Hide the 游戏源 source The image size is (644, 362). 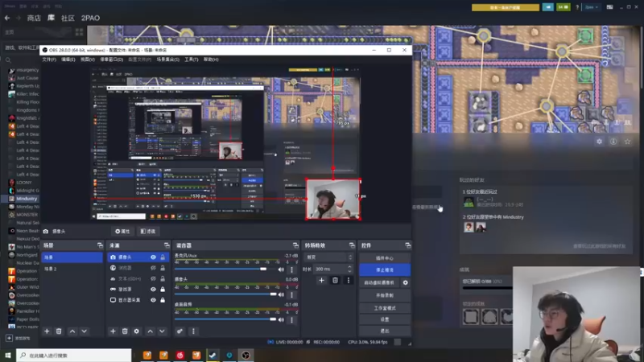[x=153, y=289]
